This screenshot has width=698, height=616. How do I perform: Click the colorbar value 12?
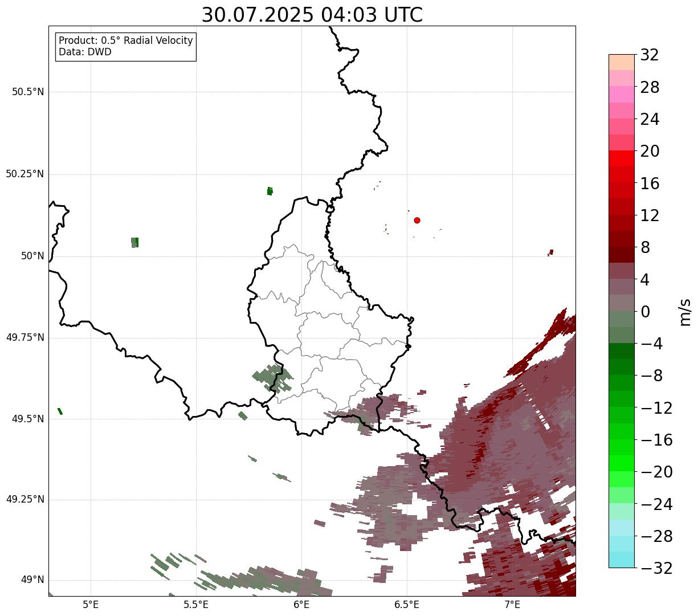650,215
